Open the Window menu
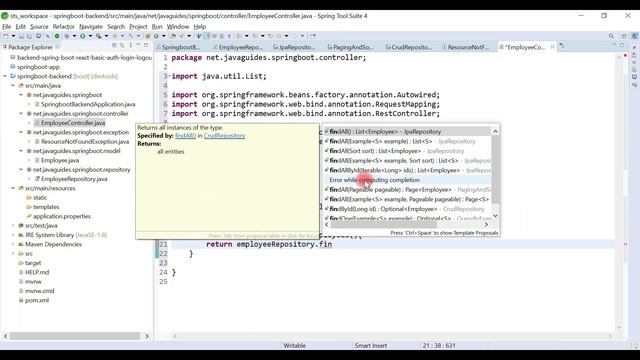Screen dimensions: 640x360 coord(178,27)
